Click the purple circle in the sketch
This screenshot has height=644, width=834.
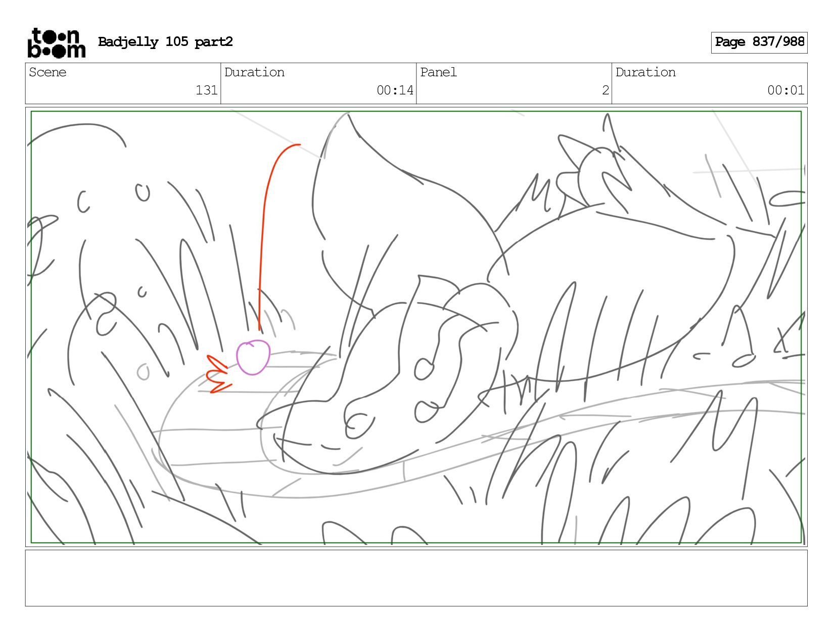253,357
